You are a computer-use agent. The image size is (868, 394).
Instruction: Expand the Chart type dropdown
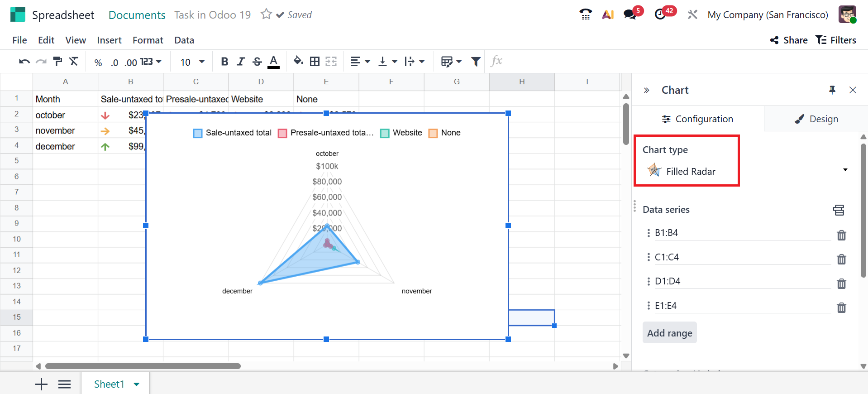click(x=844, y=170)
